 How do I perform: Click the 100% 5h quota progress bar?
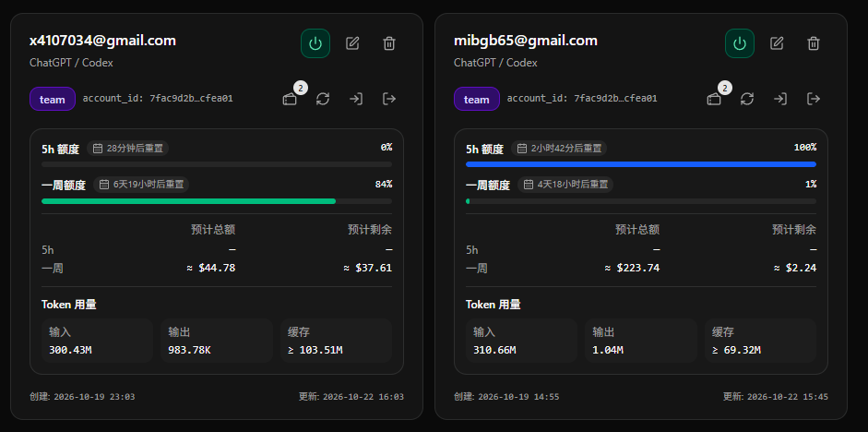(x=641, y=164)
